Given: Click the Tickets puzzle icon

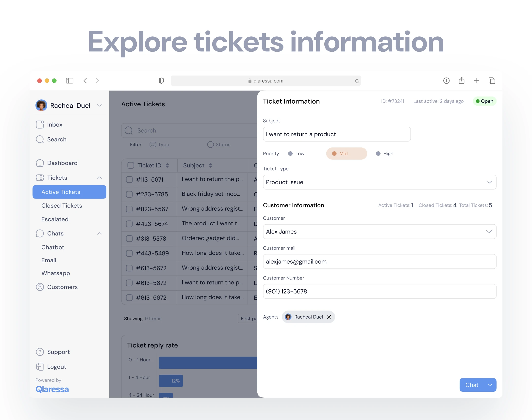Looking at the screenshot, I should click(x=40, y=178).
